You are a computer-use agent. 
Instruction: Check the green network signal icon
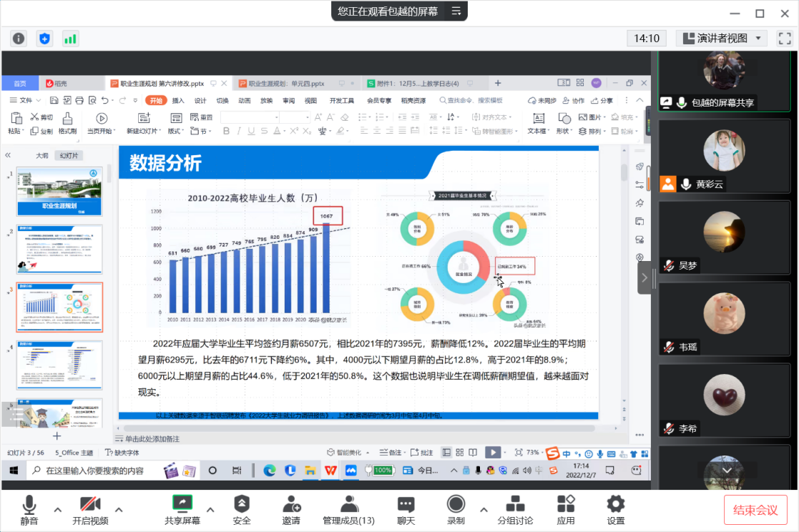click(70, 39)
